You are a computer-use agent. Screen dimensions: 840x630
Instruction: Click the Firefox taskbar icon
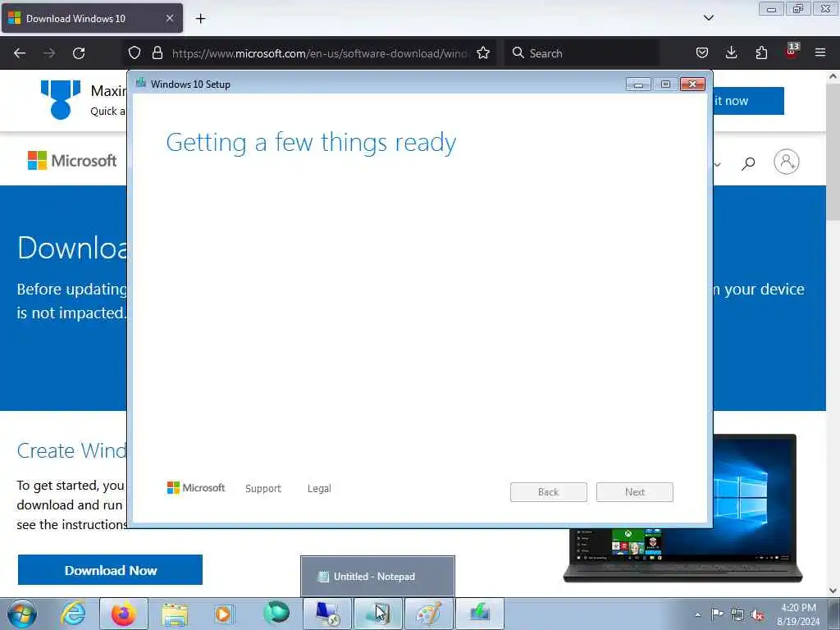point(124,614)
